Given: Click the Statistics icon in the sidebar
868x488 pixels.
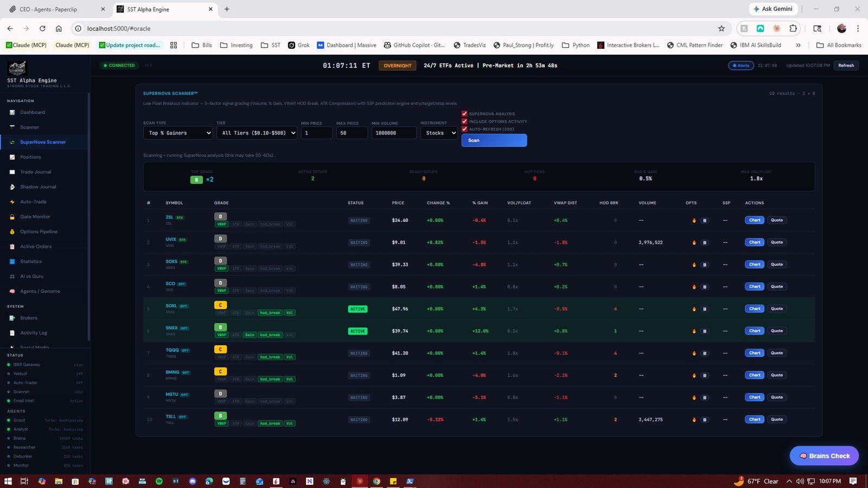Looking at the screenshot, I should click(12, 261).
